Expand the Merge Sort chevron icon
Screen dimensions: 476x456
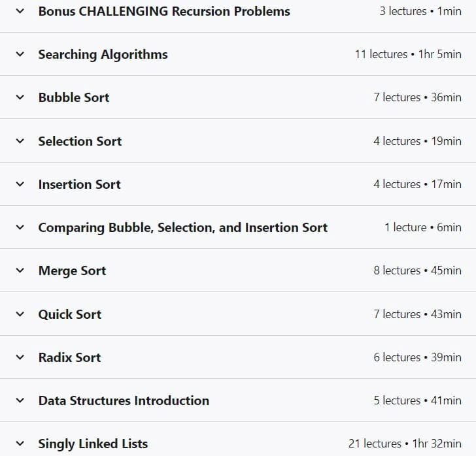coord(20,270)
